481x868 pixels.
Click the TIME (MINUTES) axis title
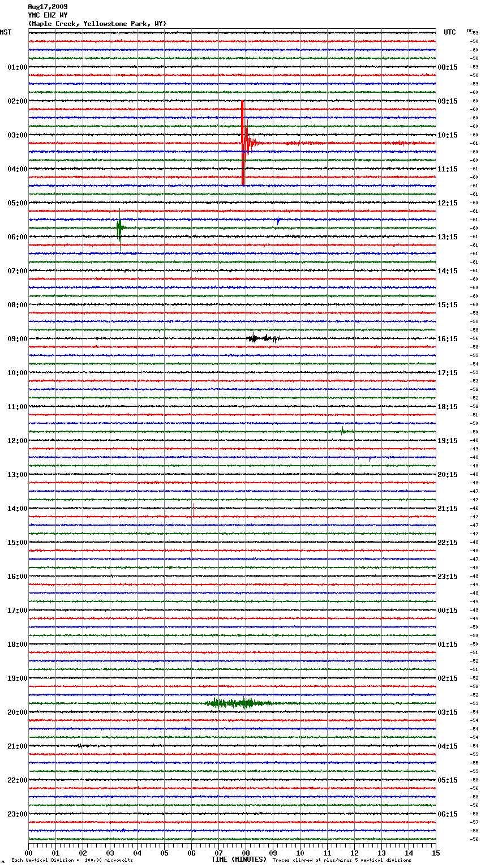pyautogui.click(x=239, y=860)
